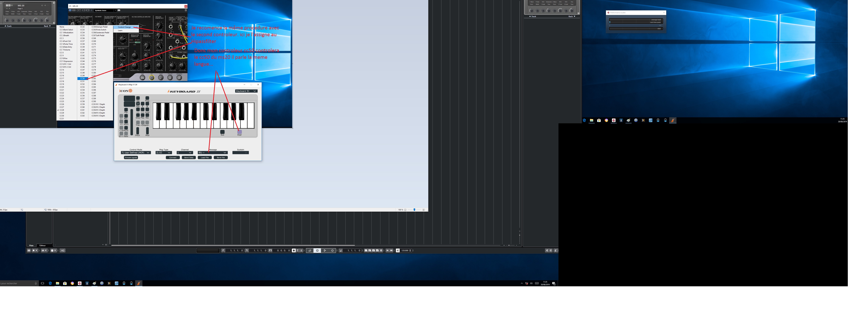Adjust the image viewer zoom slider
This screenshot has width=868, height=326.
(414, 210)
